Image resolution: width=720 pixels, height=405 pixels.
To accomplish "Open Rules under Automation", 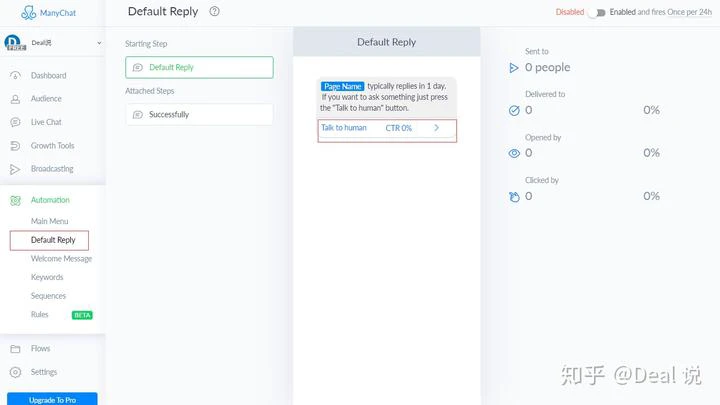I will tap(39, 315).
